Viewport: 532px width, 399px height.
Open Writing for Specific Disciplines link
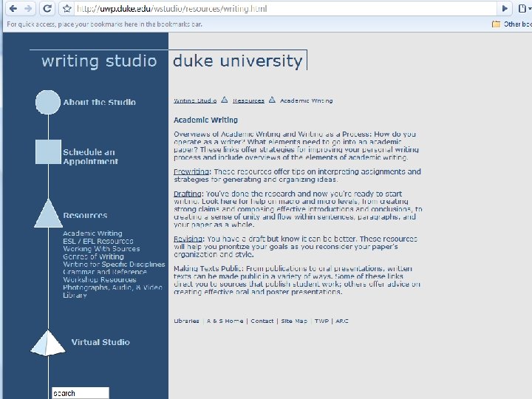[x=114, y=264]
